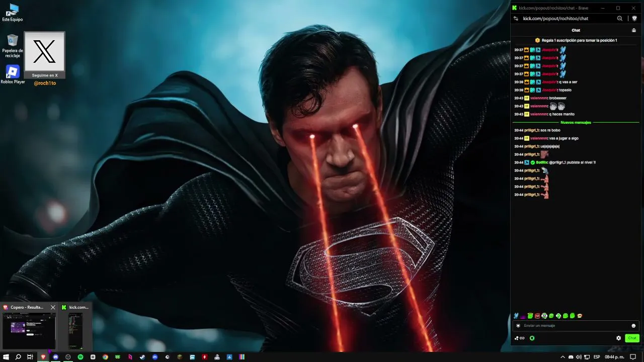The height and width of the screenshot is (362, 644).
Task: Click the Windows Start button
Action: (x=6, y=357)
